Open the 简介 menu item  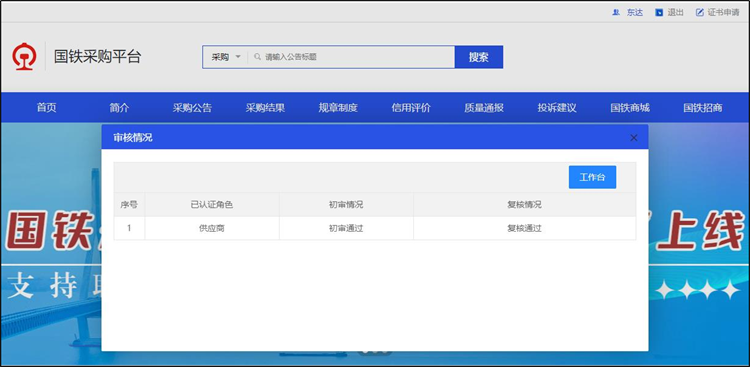point(119,108)
